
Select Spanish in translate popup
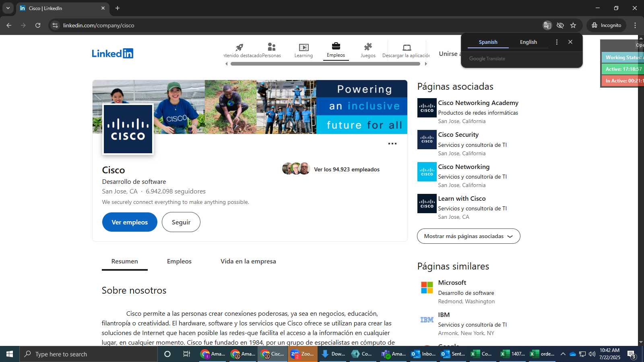click(x=488, y=42)
